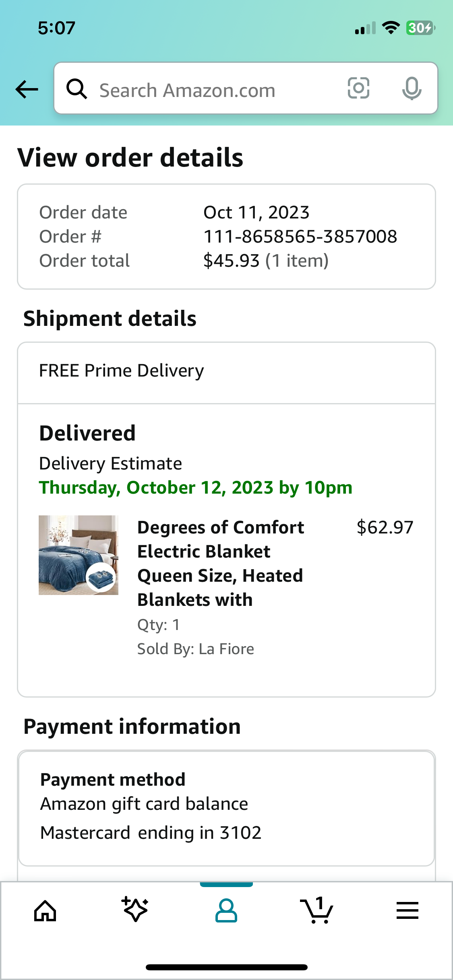Screen dimensions: 453x980
Task: Tap the back arrow icon
Action: point(27,89)
